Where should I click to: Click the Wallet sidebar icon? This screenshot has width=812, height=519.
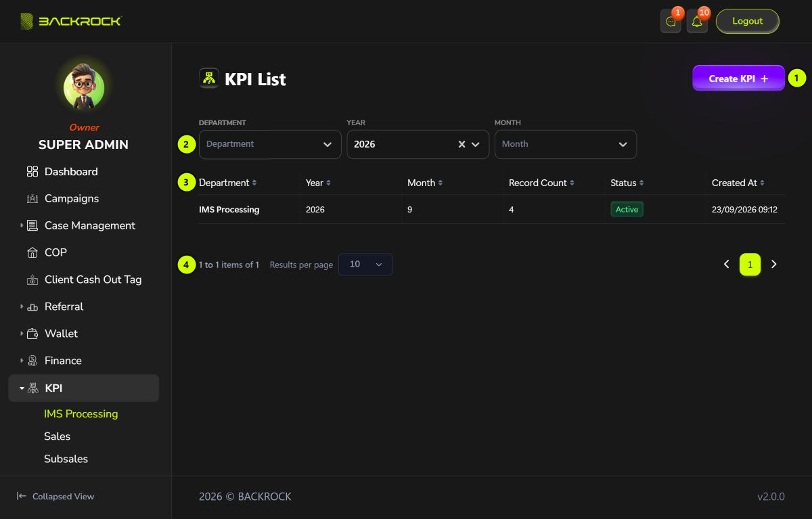32,334
